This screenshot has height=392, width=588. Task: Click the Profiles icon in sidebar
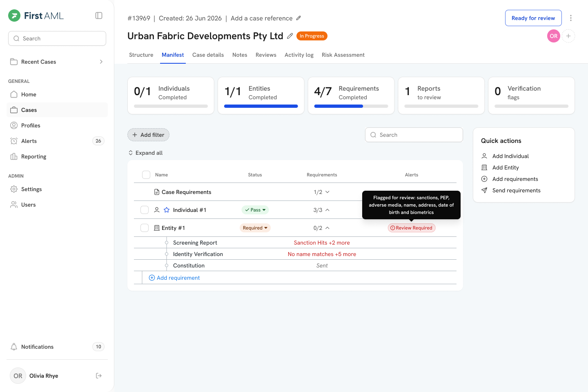[14, 125]
